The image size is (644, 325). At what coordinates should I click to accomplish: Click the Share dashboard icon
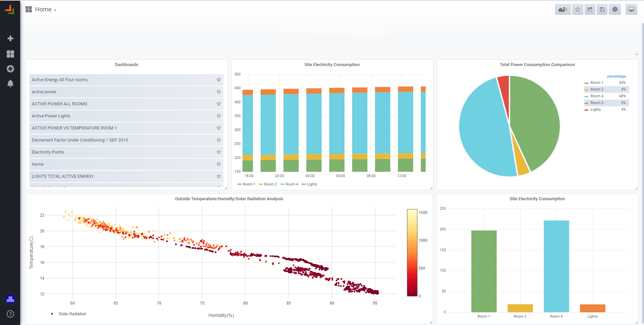590,9
